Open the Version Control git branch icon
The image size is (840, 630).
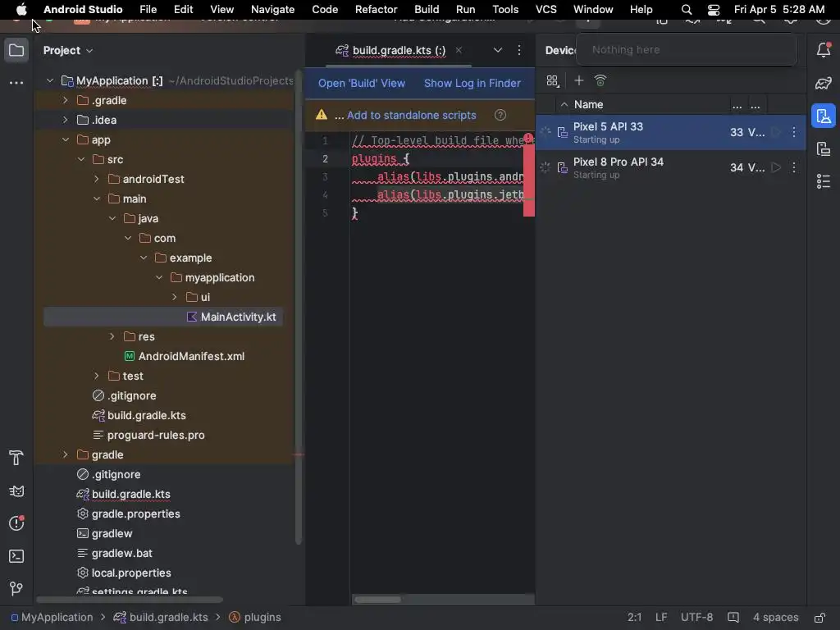(x=16, y=589)
